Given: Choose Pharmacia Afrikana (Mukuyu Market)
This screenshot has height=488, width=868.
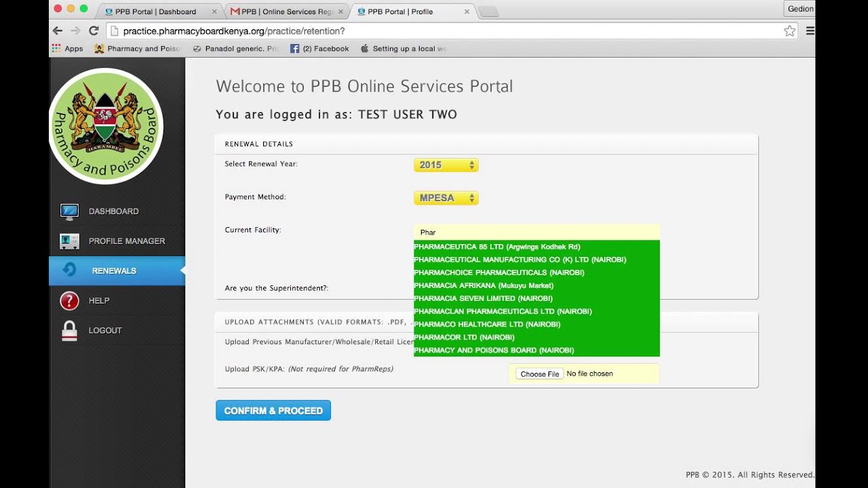Looking at the screenshot, I should [x=536, y=285].
